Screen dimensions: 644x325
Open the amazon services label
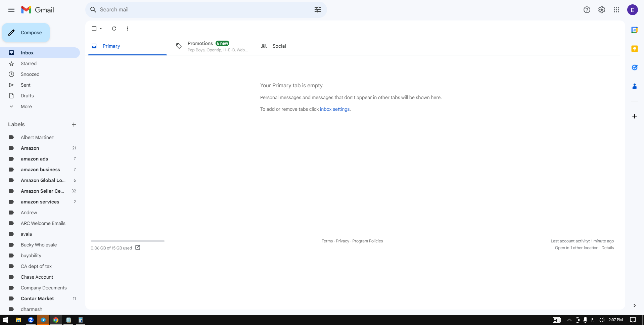click(x=40, y=202)
